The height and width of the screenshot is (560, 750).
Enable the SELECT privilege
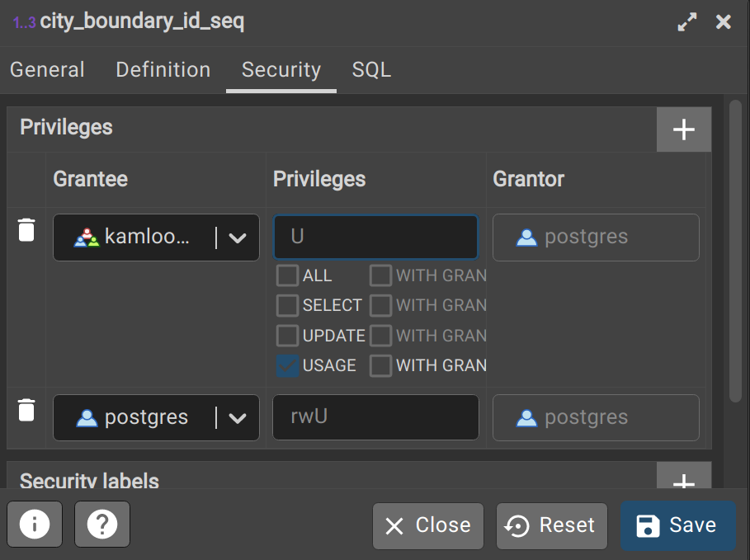pos(287,305)
